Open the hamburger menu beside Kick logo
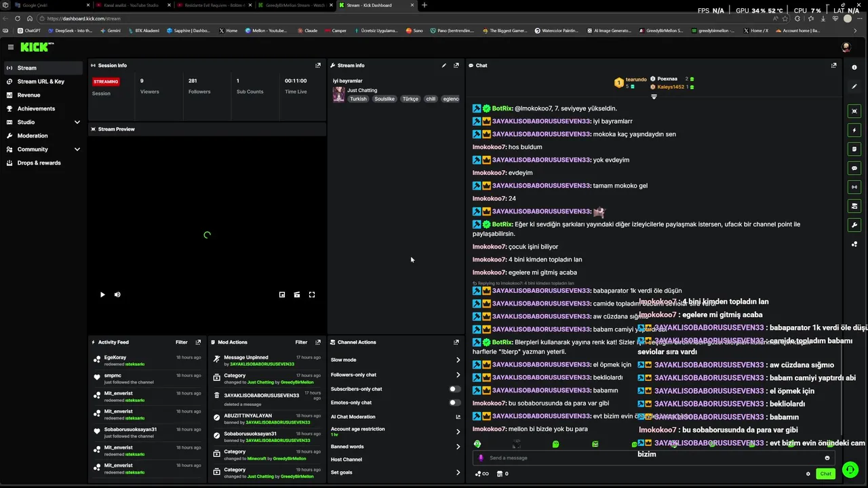This screenshot has height=488, width=868. 11,47
